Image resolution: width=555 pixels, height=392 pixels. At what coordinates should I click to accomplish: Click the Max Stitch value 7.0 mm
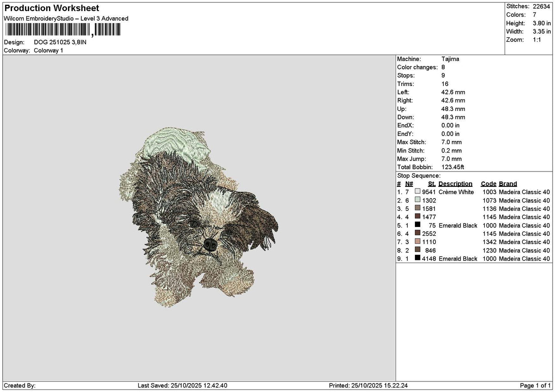click(452, 142)
